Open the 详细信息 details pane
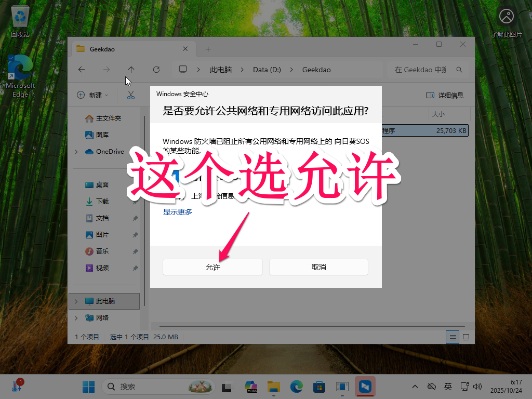Viewport: 532px width, 399px height. (x=444, y=95)
